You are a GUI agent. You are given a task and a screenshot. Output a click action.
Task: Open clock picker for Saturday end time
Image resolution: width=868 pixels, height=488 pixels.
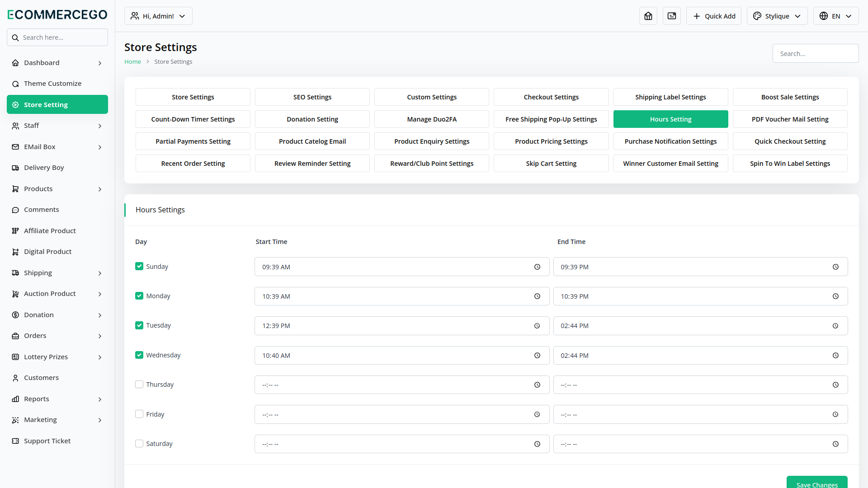pyautogui.click(x=835, y=444)
